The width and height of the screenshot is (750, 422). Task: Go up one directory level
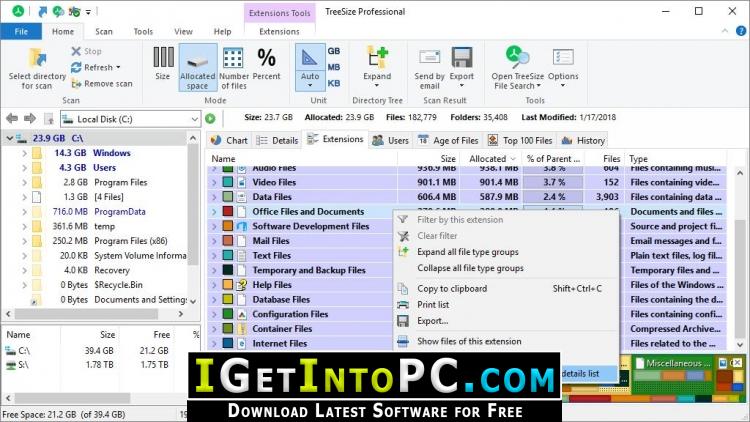click(48, 119)
